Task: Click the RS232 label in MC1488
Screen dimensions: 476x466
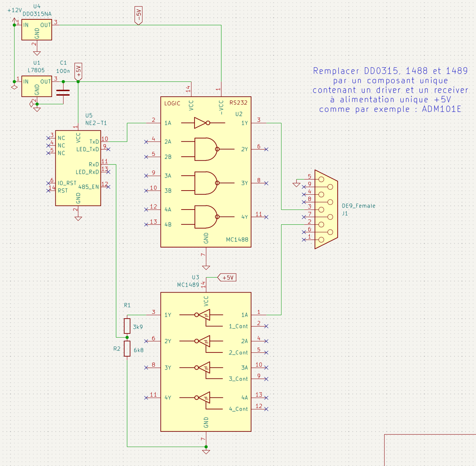Action: click(x=238, y=103)
